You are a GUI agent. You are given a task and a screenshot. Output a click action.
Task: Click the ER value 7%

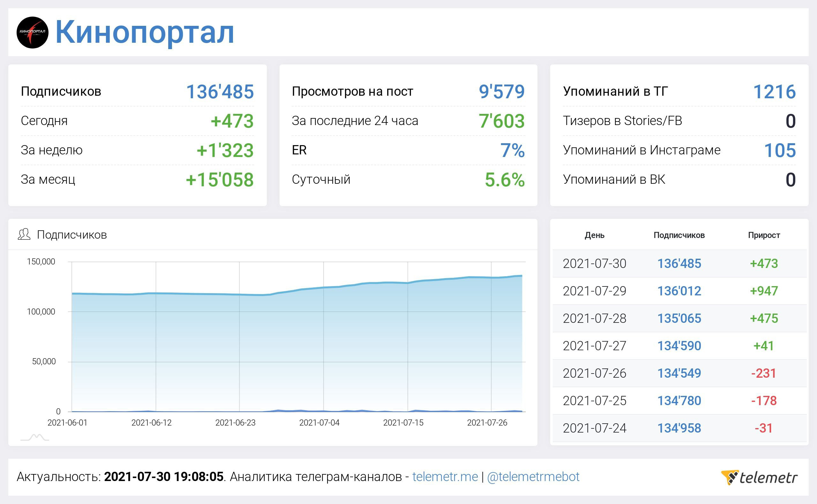[512, 150]
